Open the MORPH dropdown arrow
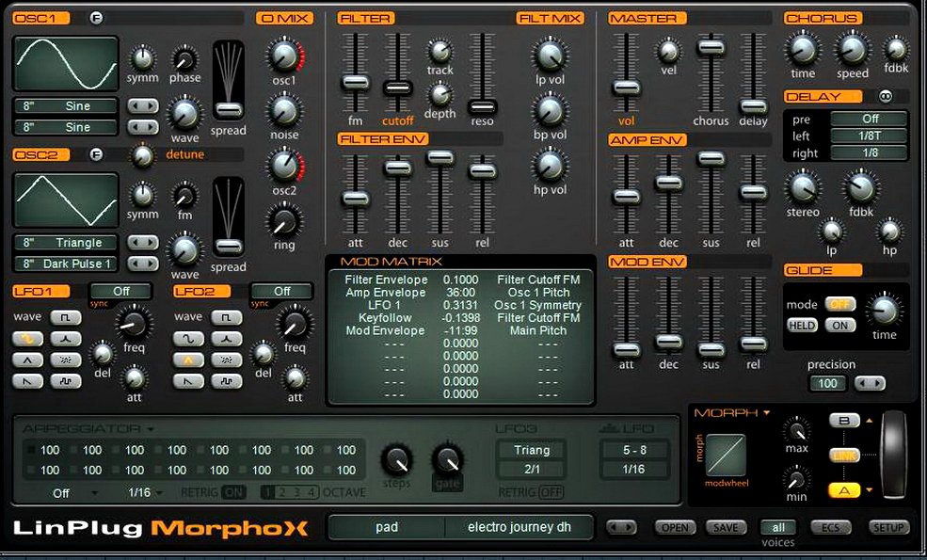 pos(767,413)
